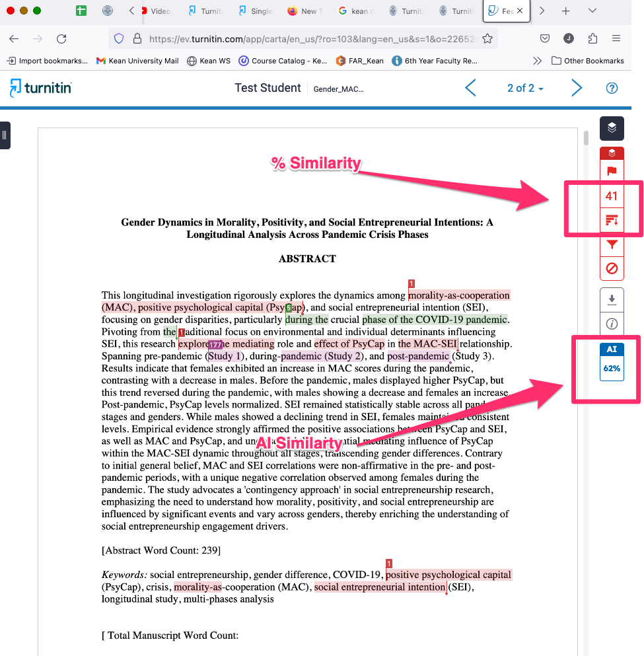Open the active layers panel icon
This screenshot has width=644, height=656.
pyautogui.click(x=612, y=128)
